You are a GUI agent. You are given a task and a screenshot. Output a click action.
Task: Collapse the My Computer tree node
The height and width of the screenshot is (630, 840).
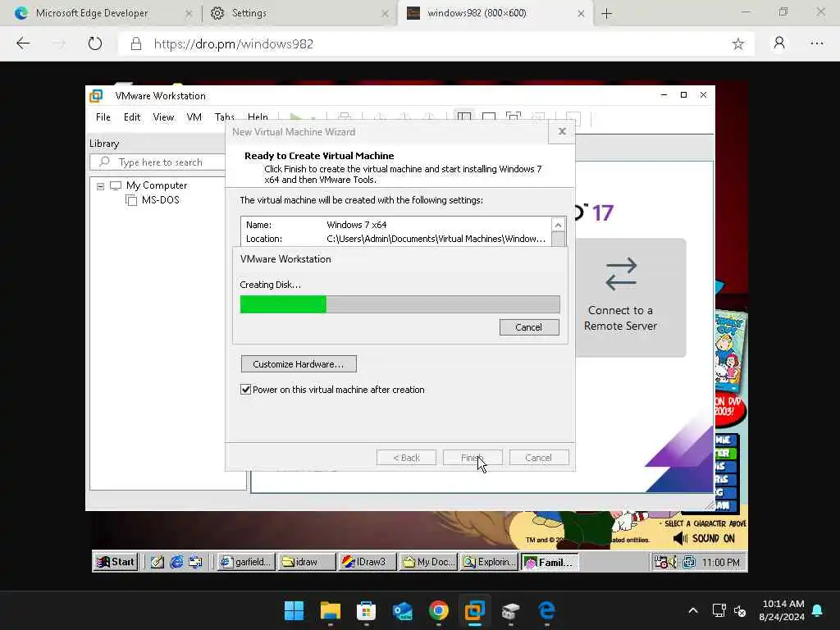pos(100,186)
